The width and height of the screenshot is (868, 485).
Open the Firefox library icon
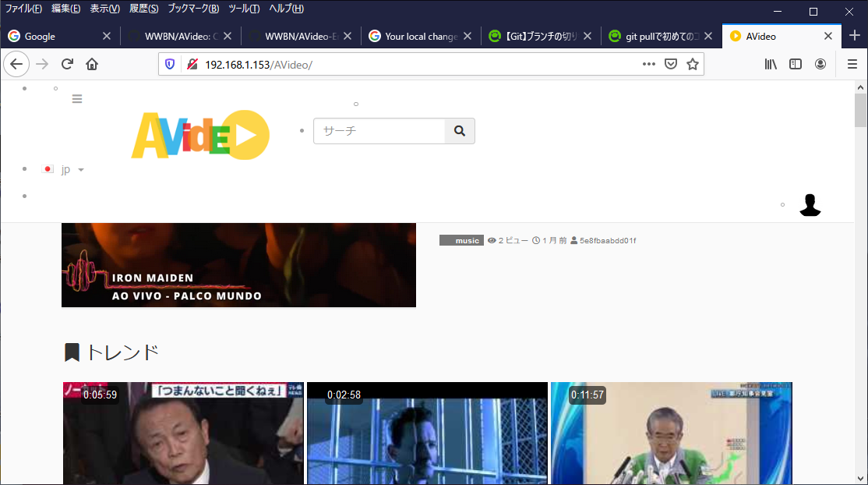point(771,64)
